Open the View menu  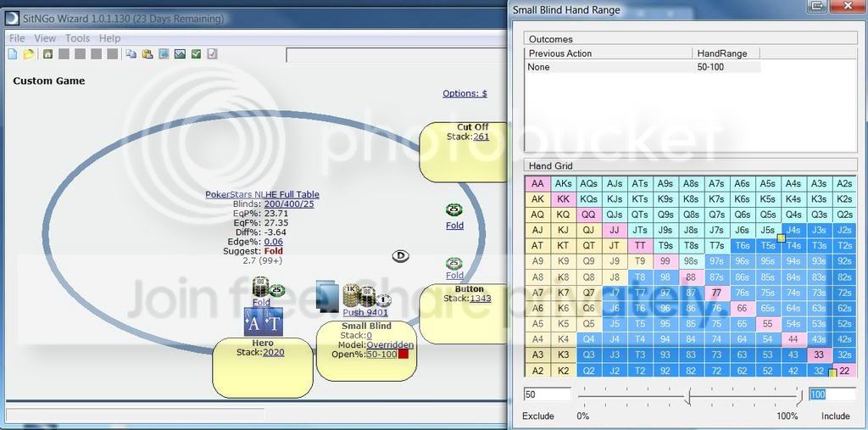tap(45, 38)
